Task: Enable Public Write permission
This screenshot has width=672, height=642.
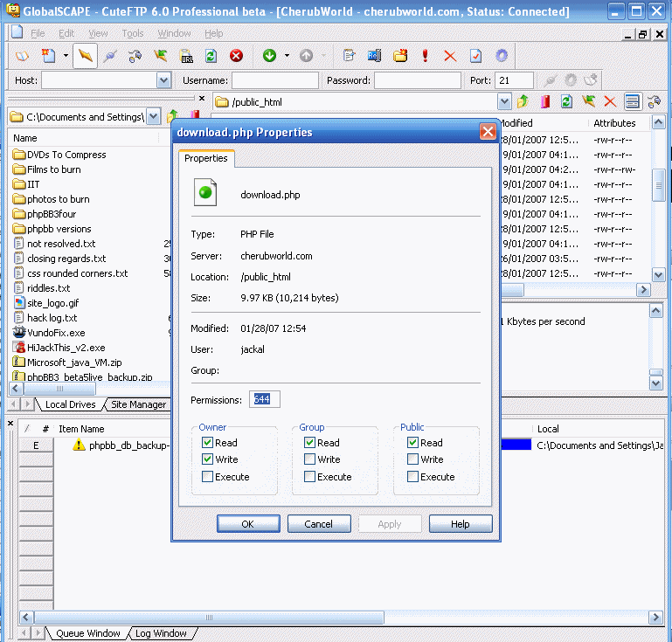Action: click(412, 459)
